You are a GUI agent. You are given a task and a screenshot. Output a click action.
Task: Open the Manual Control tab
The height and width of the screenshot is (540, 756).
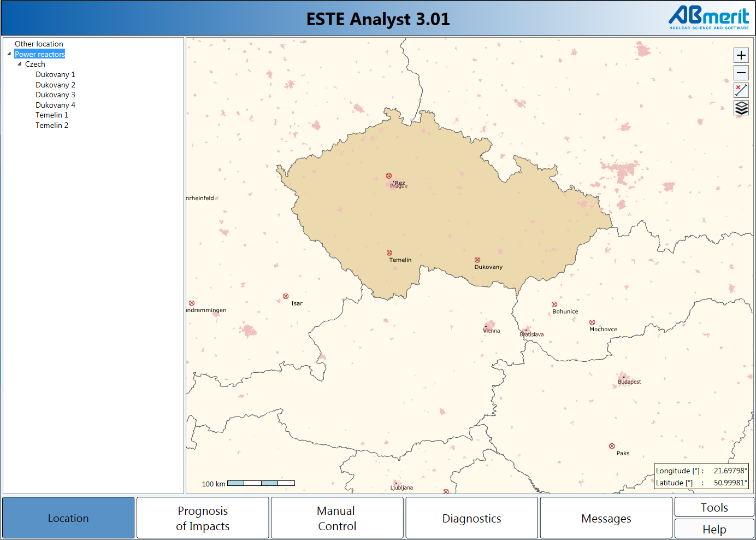337,518
